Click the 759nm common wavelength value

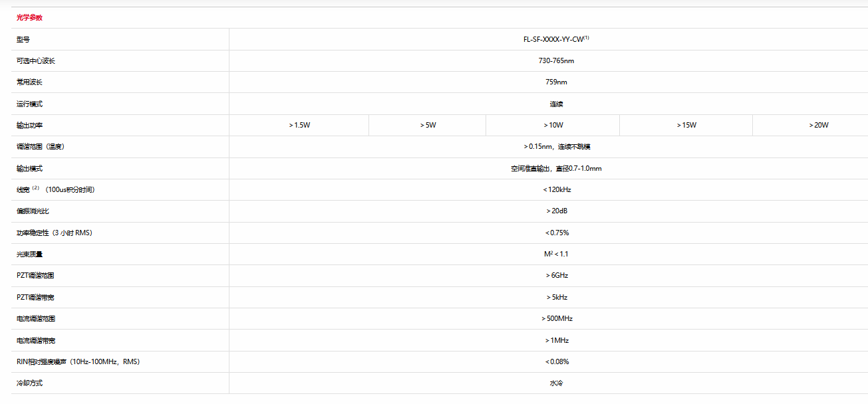(x=556, y=82)
